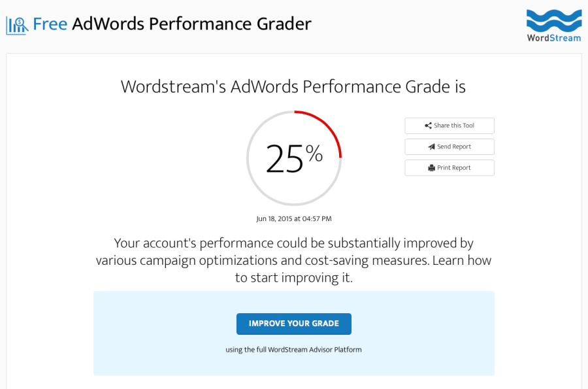588x389 pixels.
Task: Click the Share this Tool button
Action: tap(449, 126)
